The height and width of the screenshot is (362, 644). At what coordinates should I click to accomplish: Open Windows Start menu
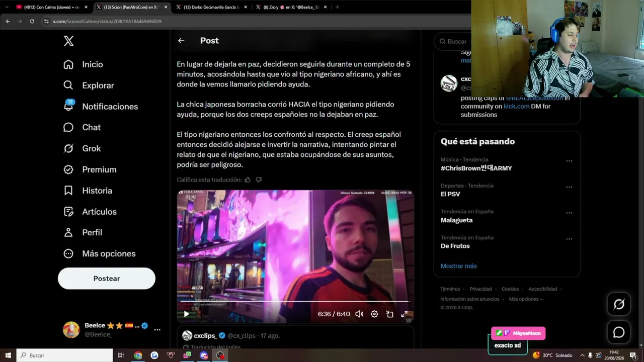point(8,355)
